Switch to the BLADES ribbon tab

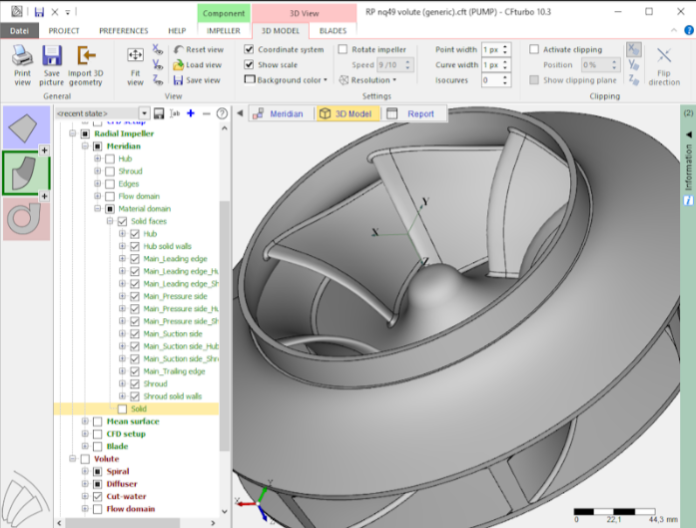pos(332,31)
